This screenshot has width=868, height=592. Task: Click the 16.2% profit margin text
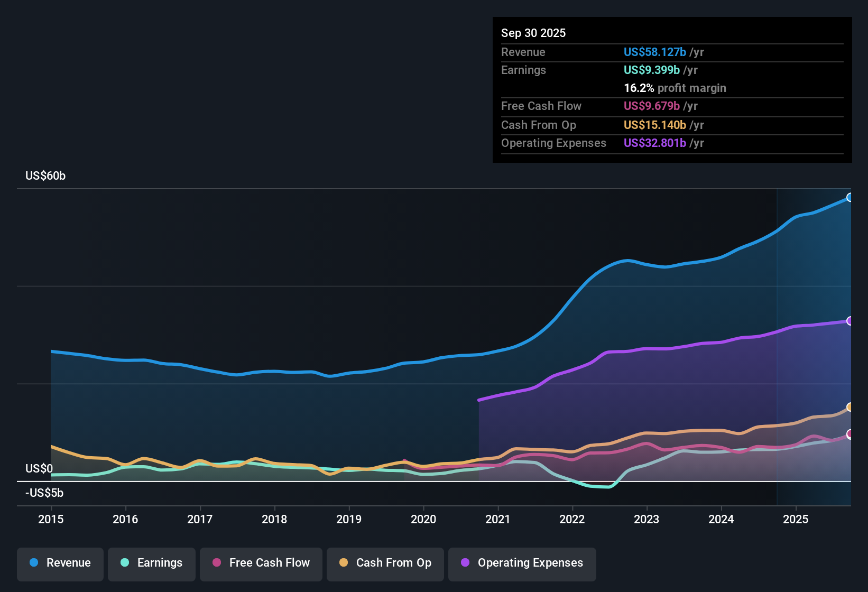click(x=675, y=88)
